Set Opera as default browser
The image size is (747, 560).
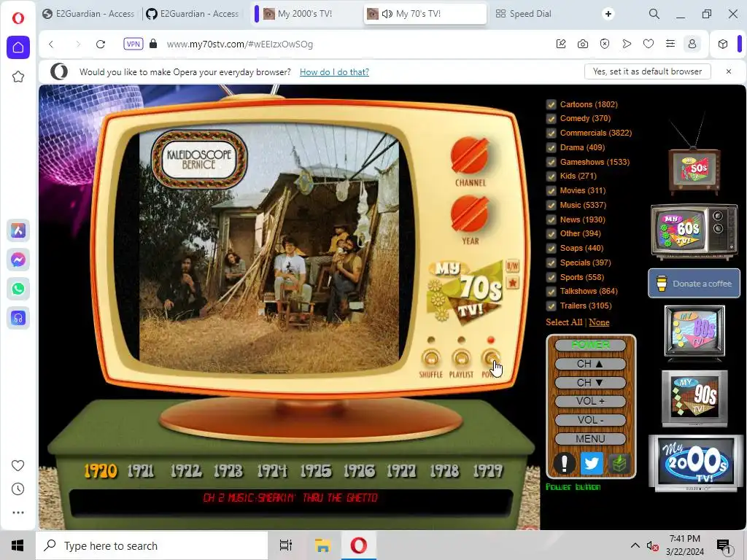648,71
